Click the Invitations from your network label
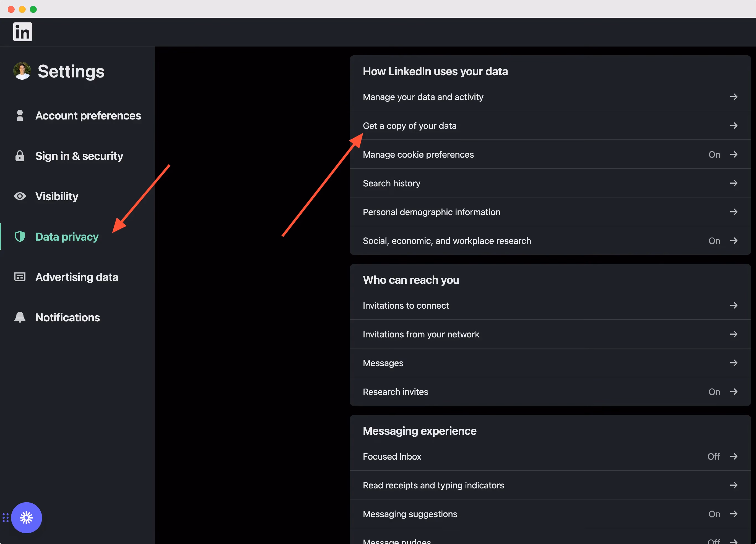 [x=421, y=334]
